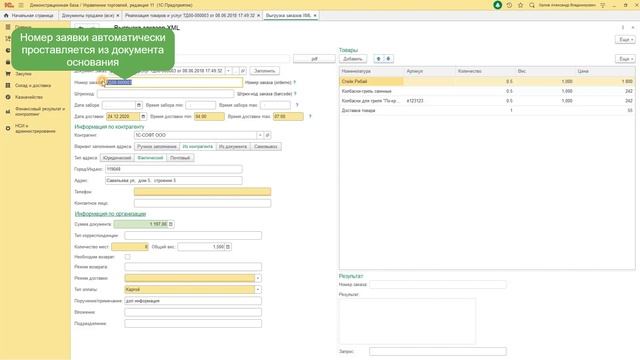Click the Финансовый результат chart sidebar icon

tap(8, 111)
